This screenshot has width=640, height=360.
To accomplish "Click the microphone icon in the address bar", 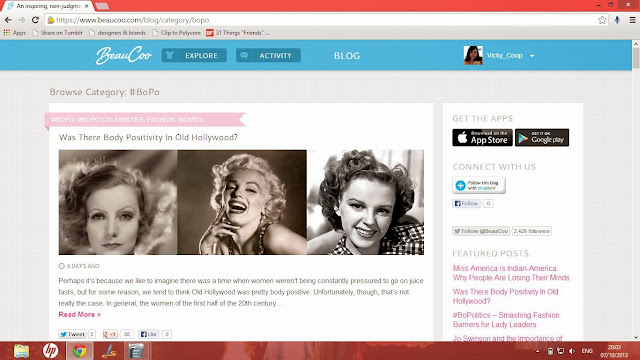I will point(617,20).
